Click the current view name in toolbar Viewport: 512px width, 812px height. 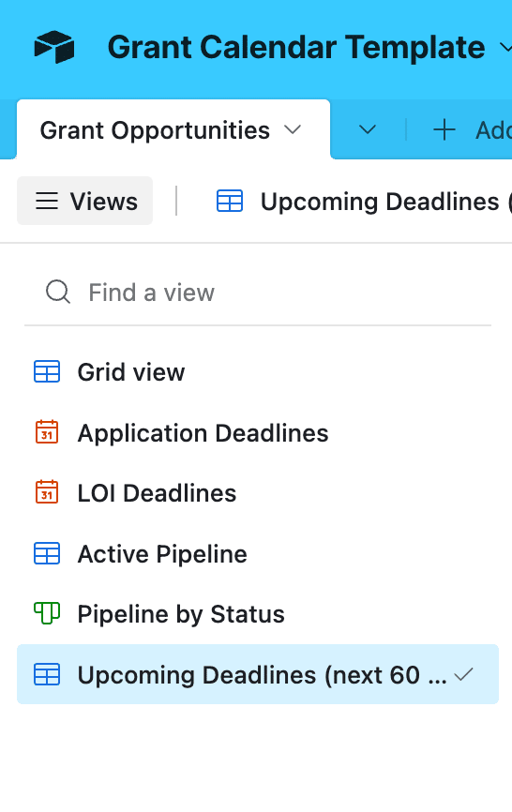point(385,202)
